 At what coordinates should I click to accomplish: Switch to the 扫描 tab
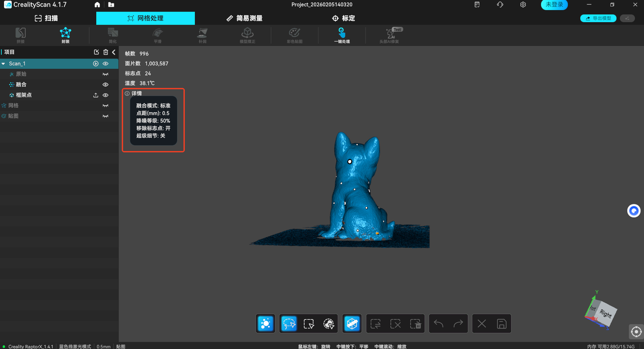click(46, 18)
